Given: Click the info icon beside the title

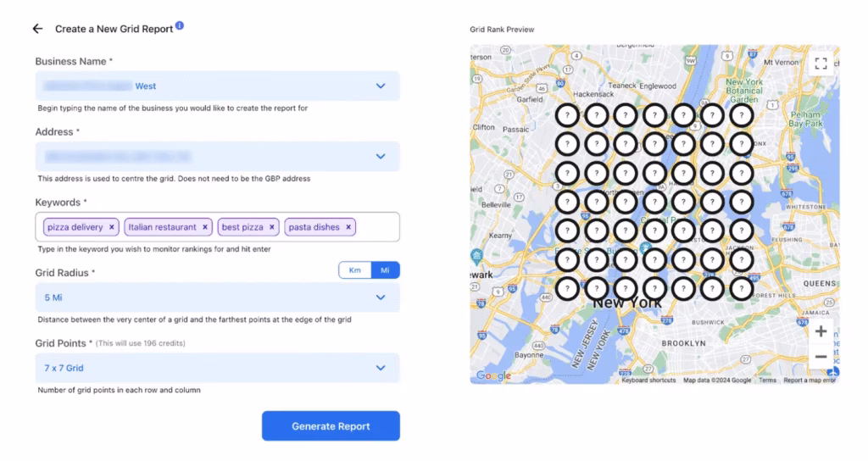Looking at the screenshot, I should [x=180, y=26].
